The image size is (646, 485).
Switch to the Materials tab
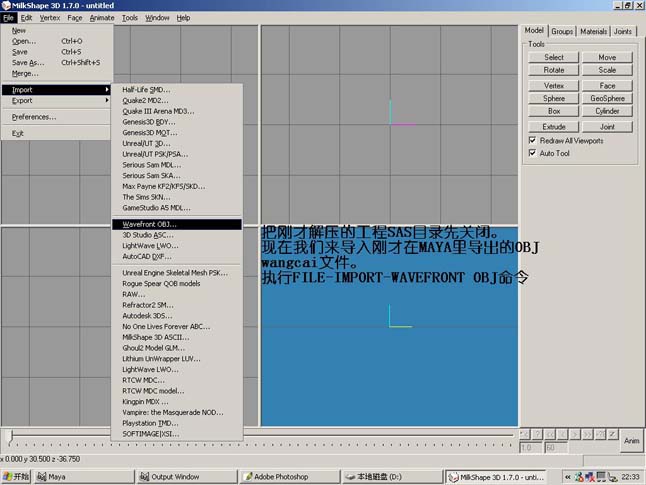[x=593, y=31]
